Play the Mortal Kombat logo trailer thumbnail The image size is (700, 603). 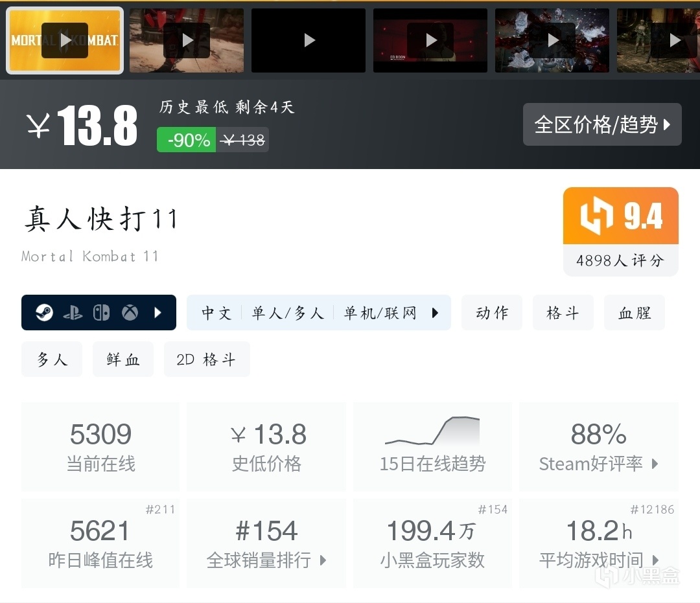pyautogui.click(x=65, y=41)
